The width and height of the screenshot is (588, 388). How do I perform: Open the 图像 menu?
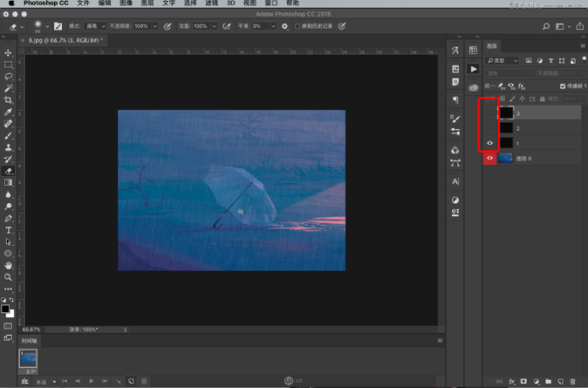pyautogui.click(x=127, y=3)
